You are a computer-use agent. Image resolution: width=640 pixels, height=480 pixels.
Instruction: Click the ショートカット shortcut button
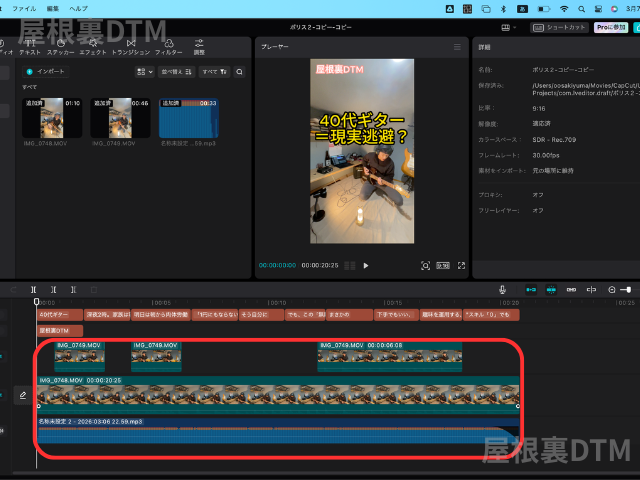click(x=557, y=28)
